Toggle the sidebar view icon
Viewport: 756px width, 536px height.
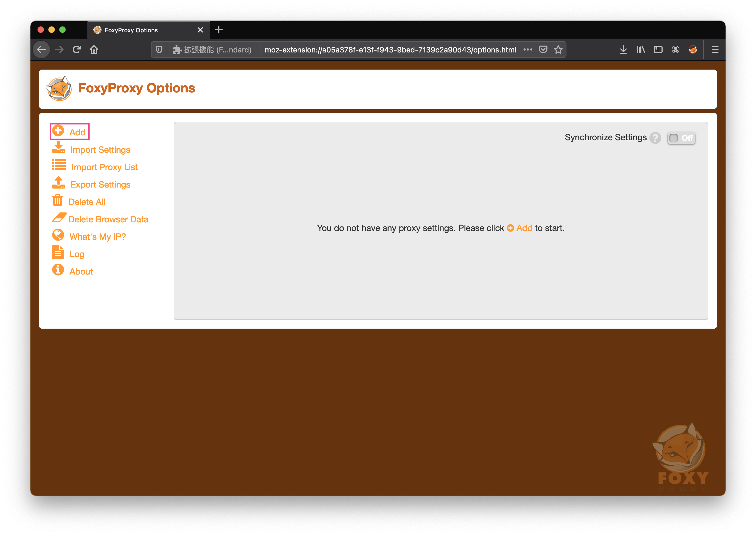tap(658, 49)
